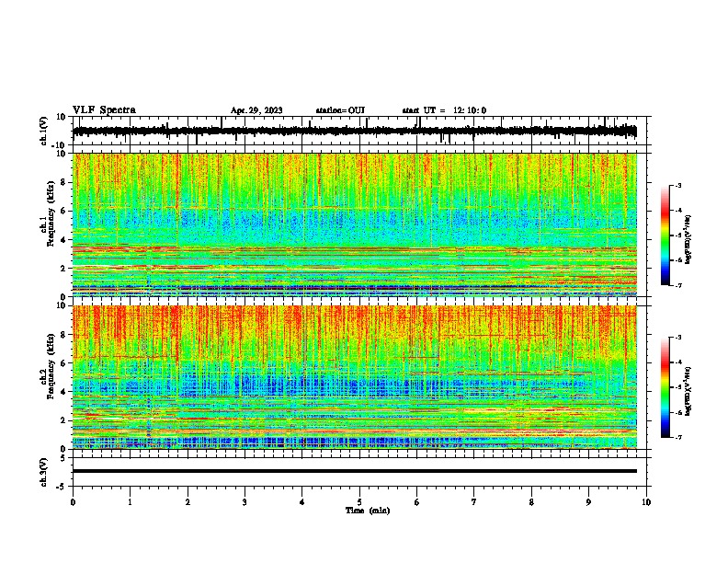Viewport: 728px width, 563px height.
Task: Click the ch.1 waveform trace panel
Action: (x=358, y=131)
